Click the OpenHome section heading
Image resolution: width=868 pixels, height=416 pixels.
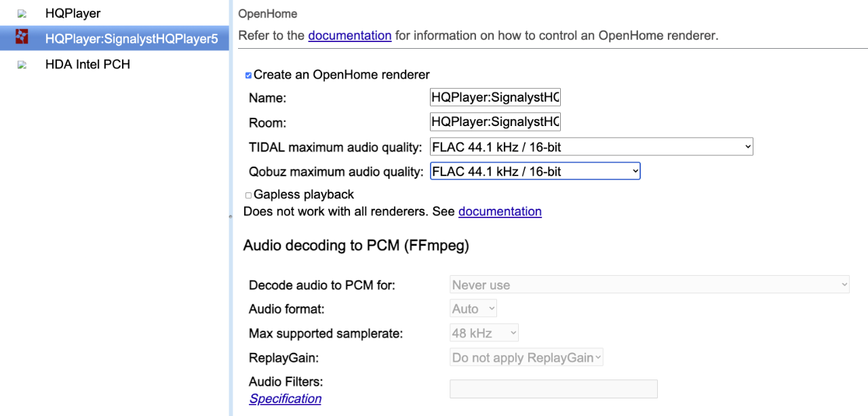pyautogui.click(x=268, y=14)
